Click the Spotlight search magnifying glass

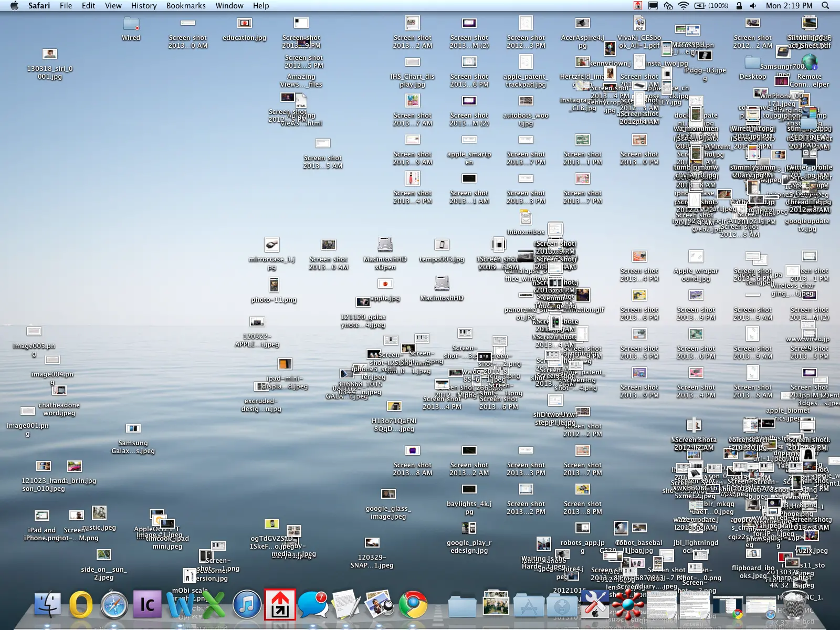tap(825, 6)
